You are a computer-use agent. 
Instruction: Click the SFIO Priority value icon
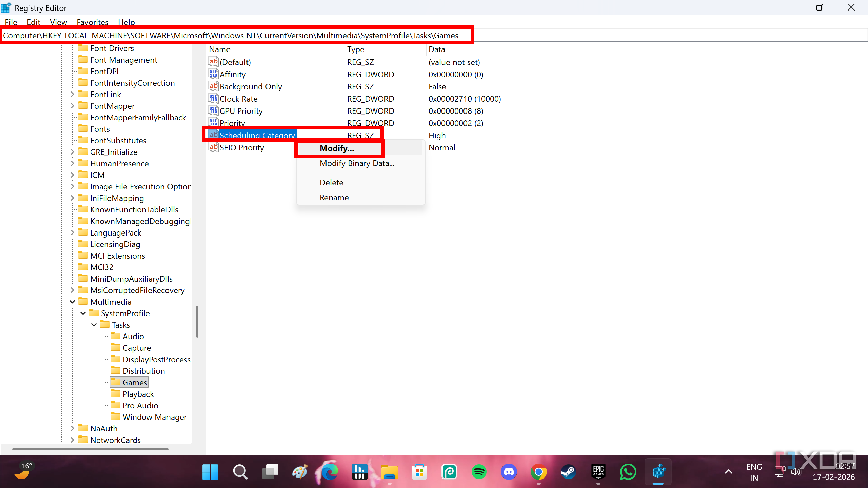[x=213, y=147]
